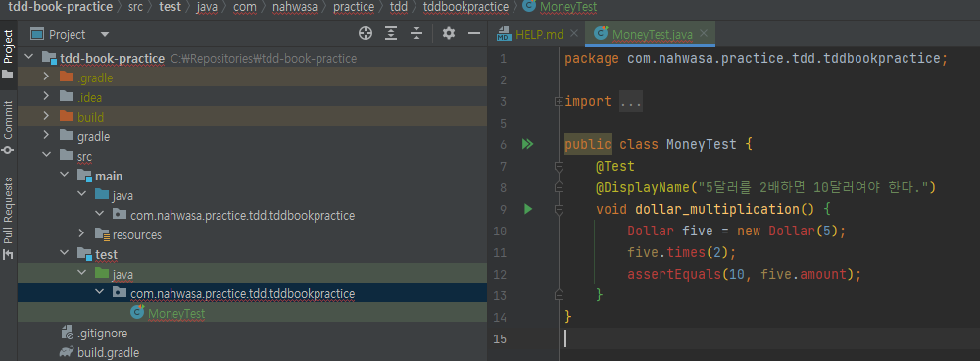Image resolution: width=980 pixels, height=361 pixels.
Task: Click the nahwasa breadcrumb segment
Action: 294,7
